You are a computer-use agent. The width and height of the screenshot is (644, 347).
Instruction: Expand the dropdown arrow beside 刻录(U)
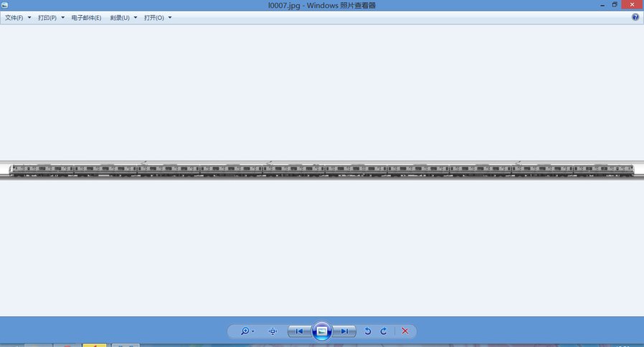point(136,17)
